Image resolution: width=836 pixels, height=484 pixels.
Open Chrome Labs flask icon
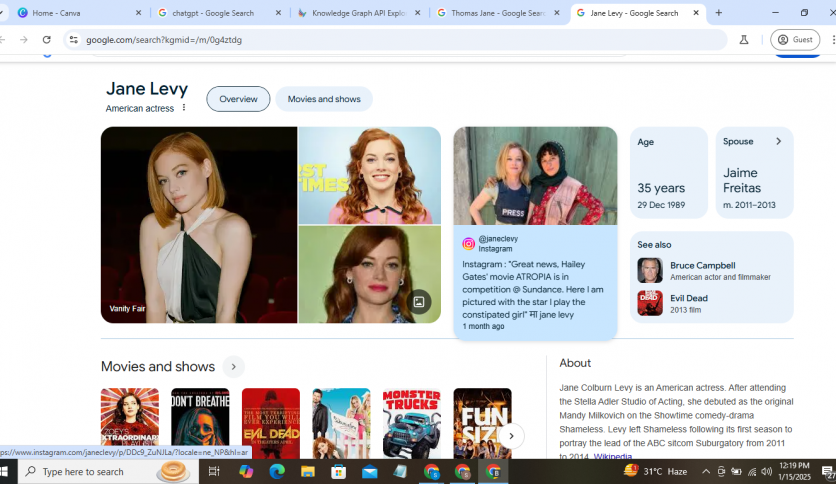coord(744,39)
